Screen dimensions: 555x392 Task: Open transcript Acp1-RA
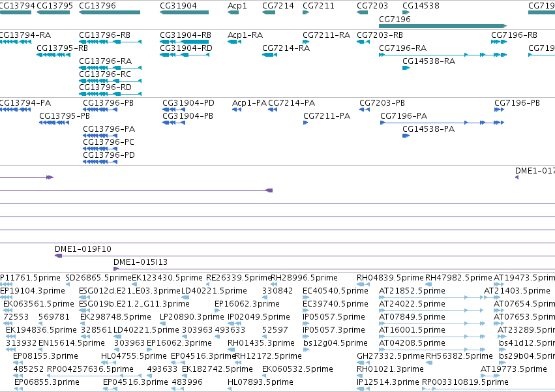click(x=234, y=42)
